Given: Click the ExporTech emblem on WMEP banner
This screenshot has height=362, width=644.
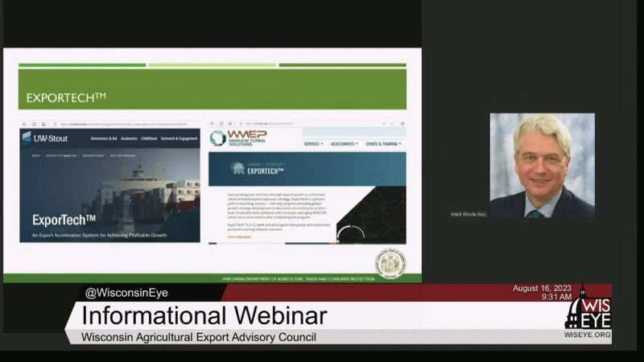Looking at the screenshot, I should [x=237, y=167].
